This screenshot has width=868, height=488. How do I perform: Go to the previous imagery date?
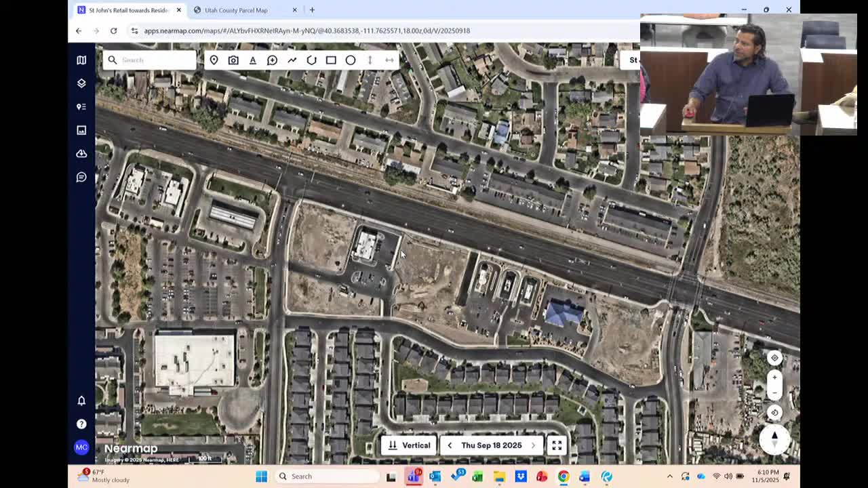click(450, 445)
